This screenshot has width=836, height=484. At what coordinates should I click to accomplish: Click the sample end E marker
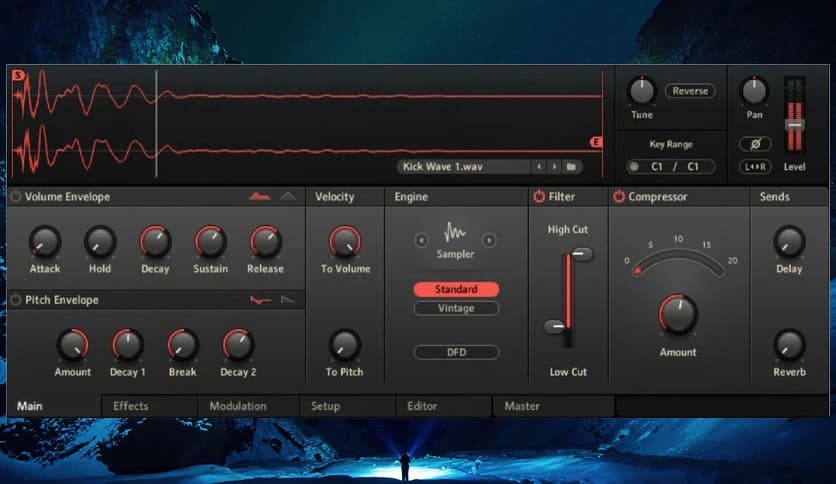tap(596, 142)
